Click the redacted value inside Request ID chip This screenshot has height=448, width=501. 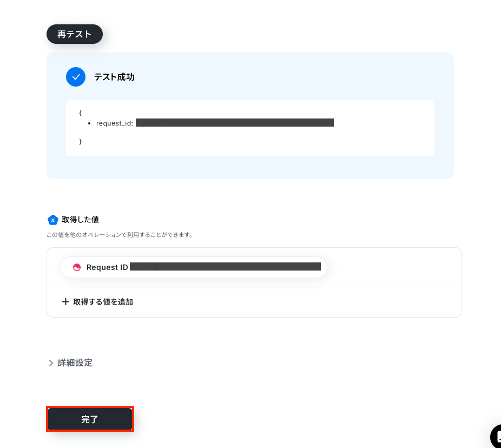225,267
